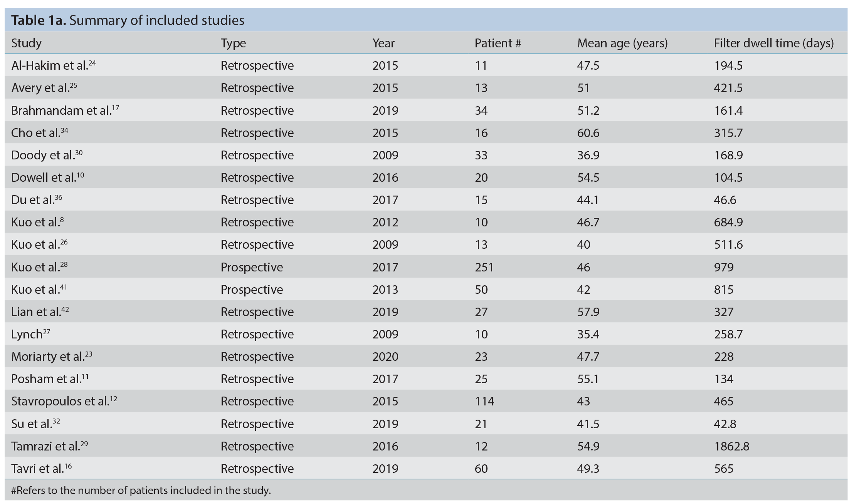Click 'Lian et al.' study cell
The height and width of the screenshot is (504, 854).
coord(40,311)
